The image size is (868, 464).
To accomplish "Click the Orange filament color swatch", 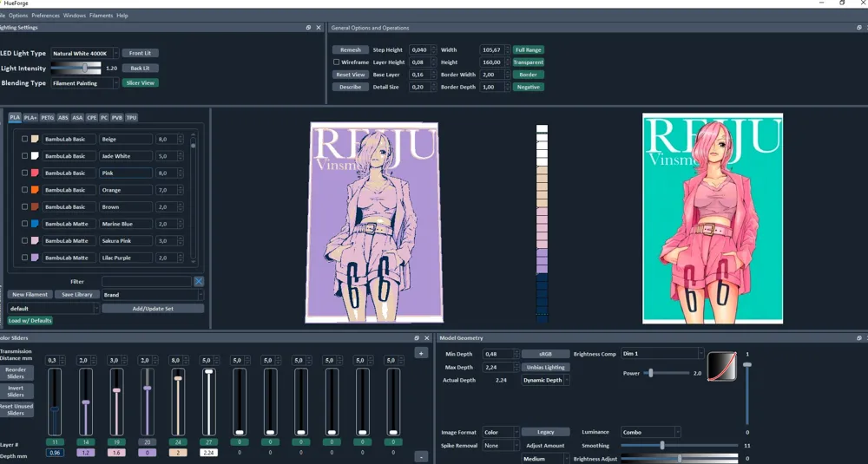I will pyautogui.click(x=35, y=190).
